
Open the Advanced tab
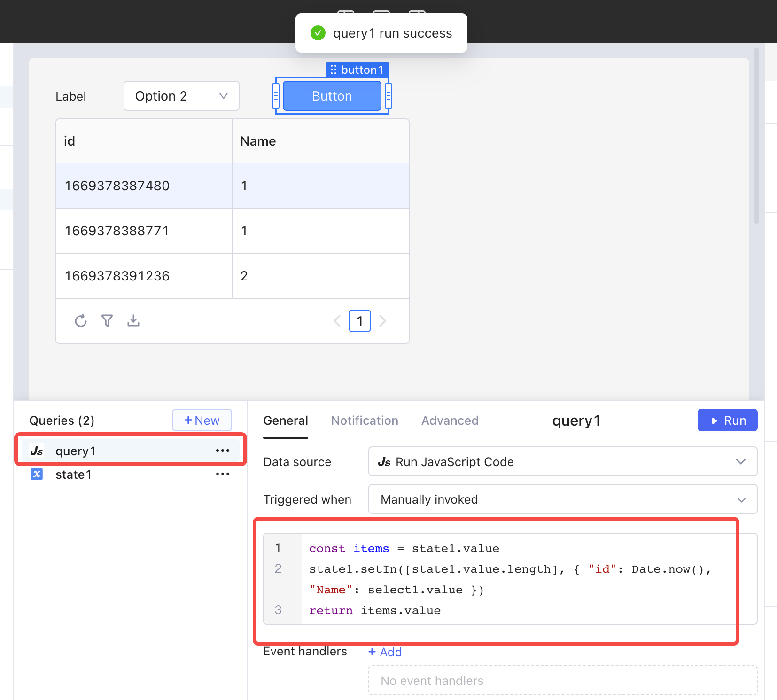[450, 420]
